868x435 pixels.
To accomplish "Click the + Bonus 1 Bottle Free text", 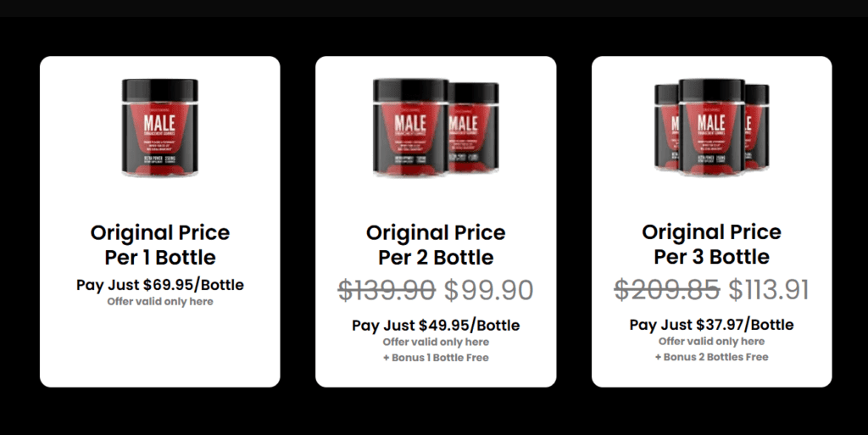I will coord(436,358).
